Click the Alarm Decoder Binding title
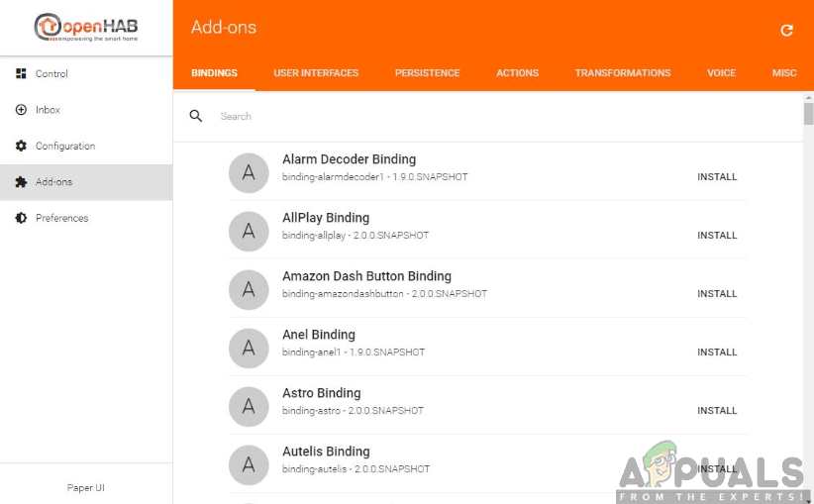This screenshot has height=504, width=814. [x=349, y=159]
